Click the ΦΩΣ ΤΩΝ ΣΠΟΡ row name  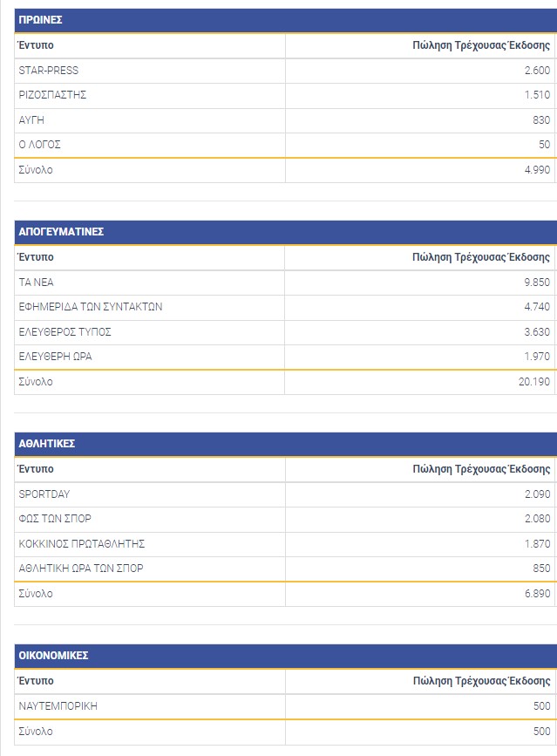click(55, 519)
